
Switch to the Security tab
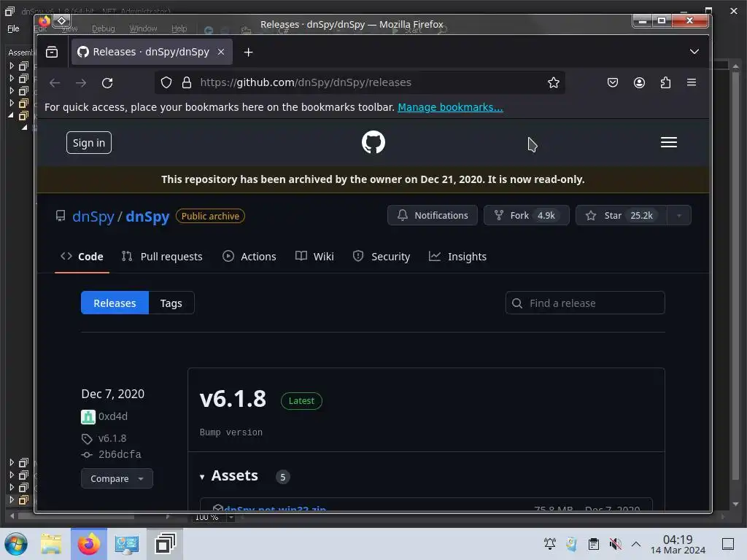click(x=381, y=257)
